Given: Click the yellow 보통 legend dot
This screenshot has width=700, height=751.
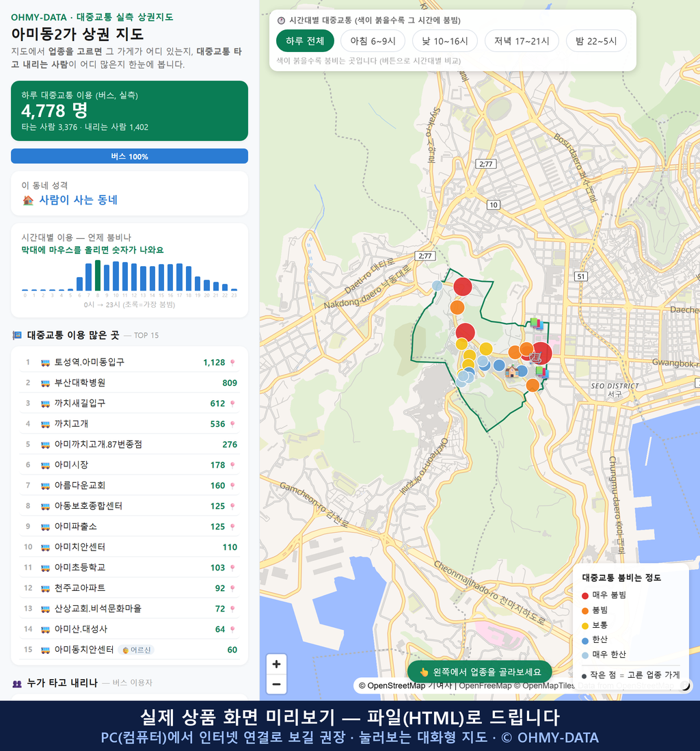Looking at the screenshot, I should tap(585, 626).
